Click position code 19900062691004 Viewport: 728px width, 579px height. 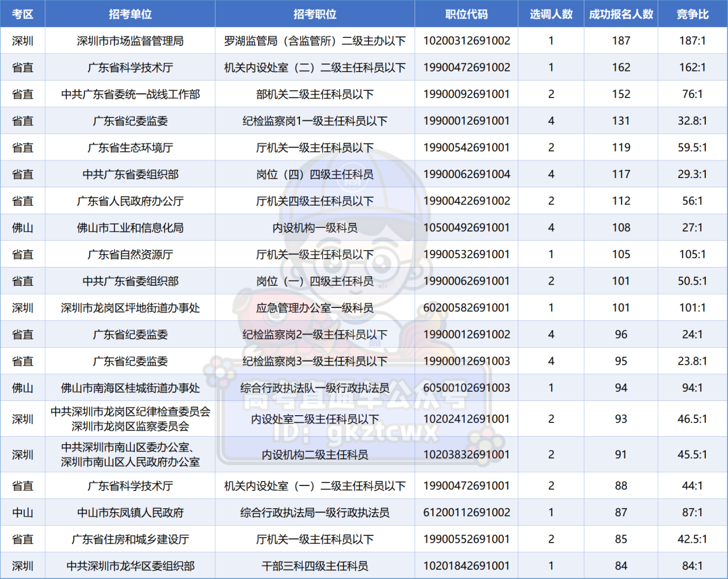pos(466,175)
